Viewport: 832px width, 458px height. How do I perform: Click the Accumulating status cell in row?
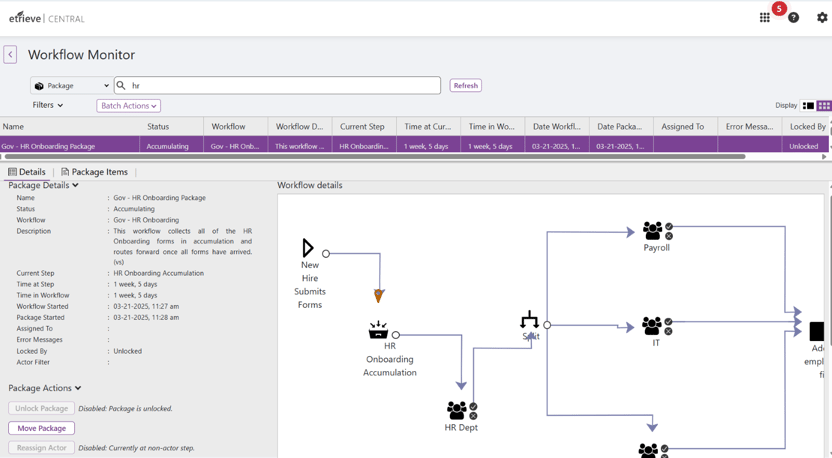(171, 146)
